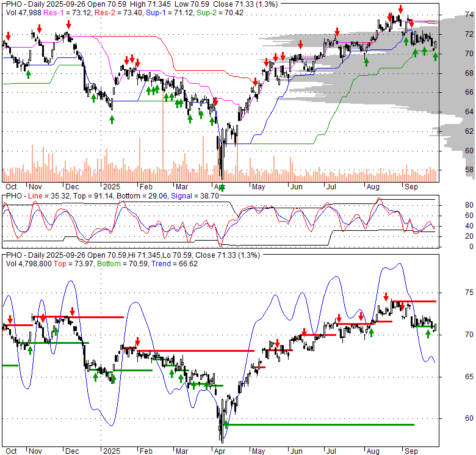Click the Apr month label under the bottom chart
Viewport: 476px width, 455px height.
(x=219, y=451)
